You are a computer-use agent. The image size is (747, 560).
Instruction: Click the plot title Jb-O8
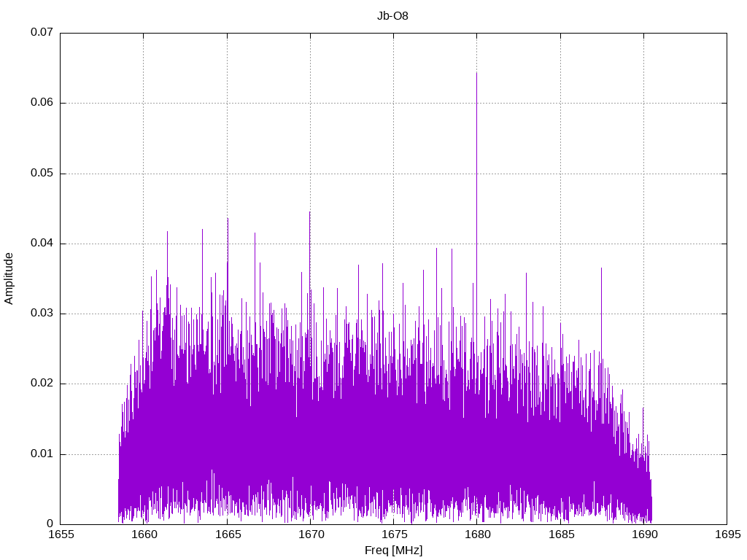[392, 15]
